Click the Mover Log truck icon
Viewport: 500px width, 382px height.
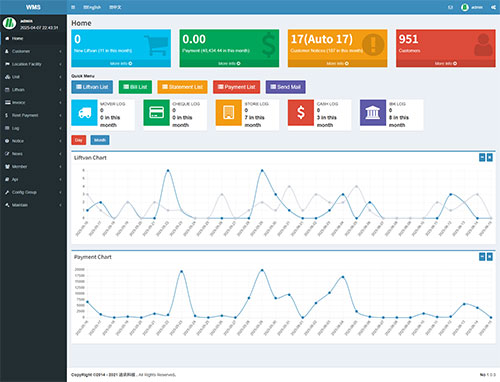point(84,113)
